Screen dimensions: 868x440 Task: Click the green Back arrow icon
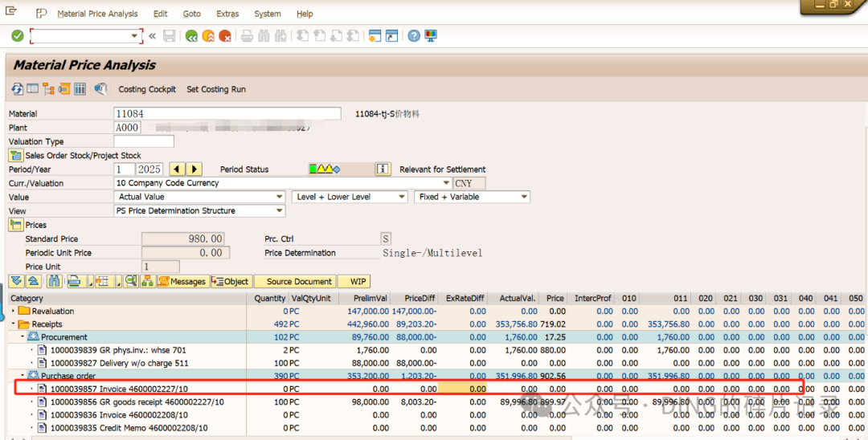(191, 36)
